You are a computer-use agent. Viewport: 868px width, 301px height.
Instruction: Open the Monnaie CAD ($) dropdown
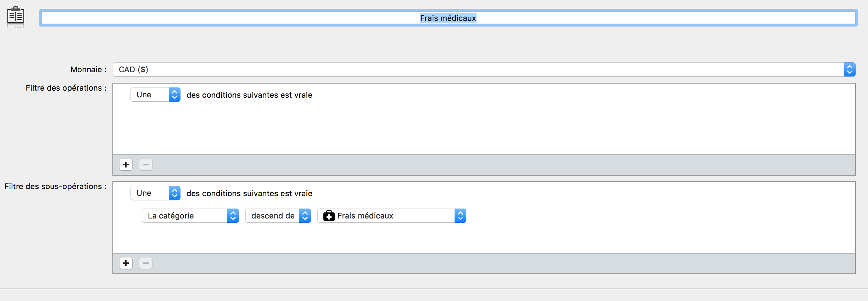[x=484, y=69]
